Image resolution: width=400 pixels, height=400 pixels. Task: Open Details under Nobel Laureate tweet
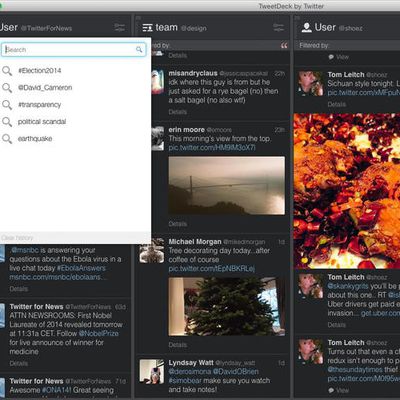pos(19,363)
